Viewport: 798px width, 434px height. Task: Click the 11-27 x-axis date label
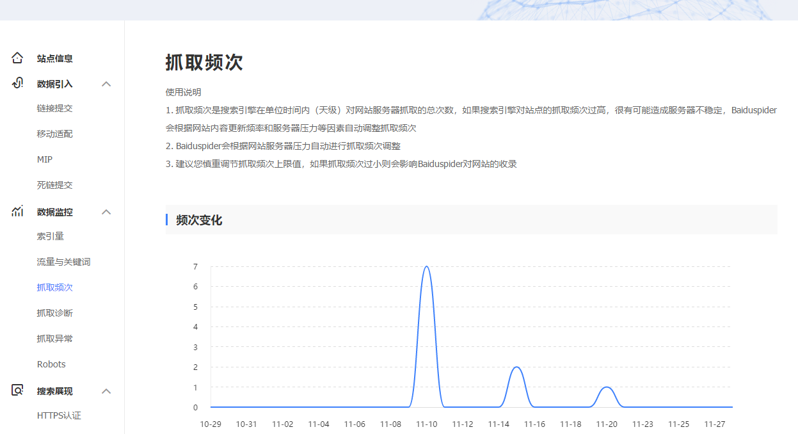pos(715,424)
